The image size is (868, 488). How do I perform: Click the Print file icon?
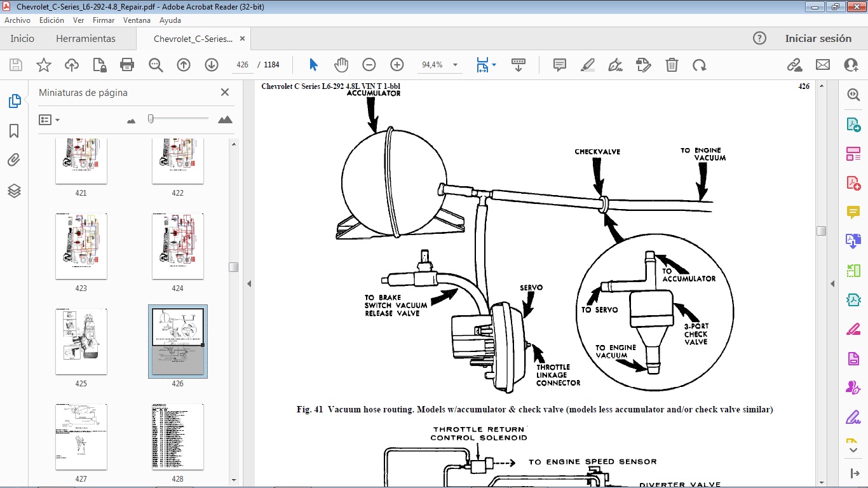127,65
